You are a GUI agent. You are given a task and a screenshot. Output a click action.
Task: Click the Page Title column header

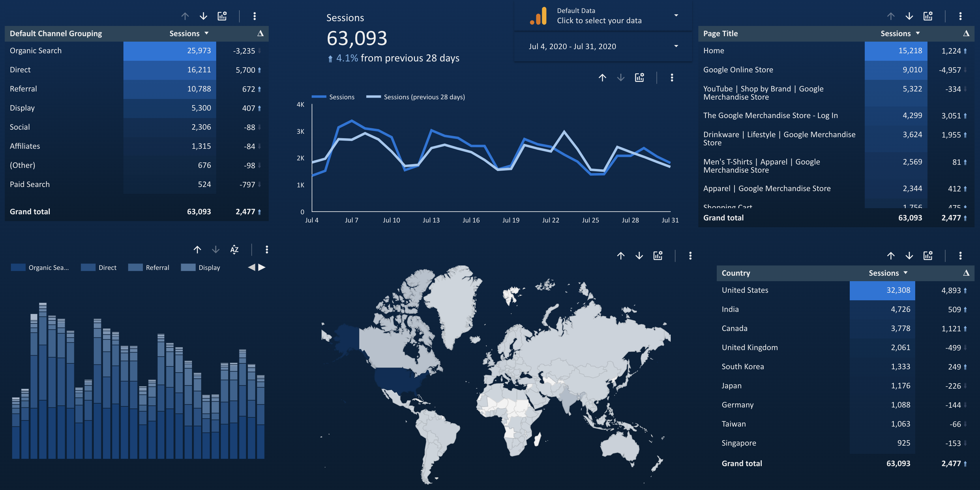(x=720, y=33)
